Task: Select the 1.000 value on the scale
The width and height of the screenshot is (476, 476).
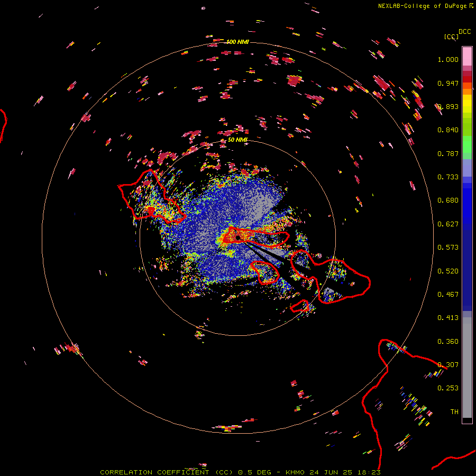Action: pos(448,59)
